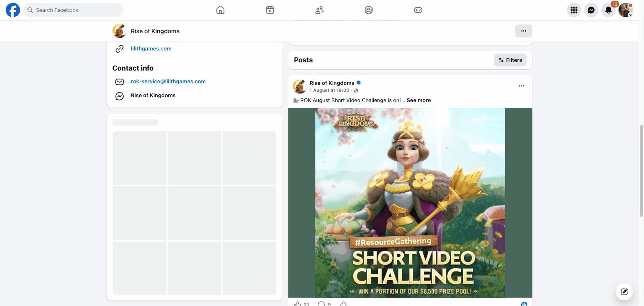Open the notifications bell
Screen dimensions: 644x306
pyautogui.click(x=608, y=10)
